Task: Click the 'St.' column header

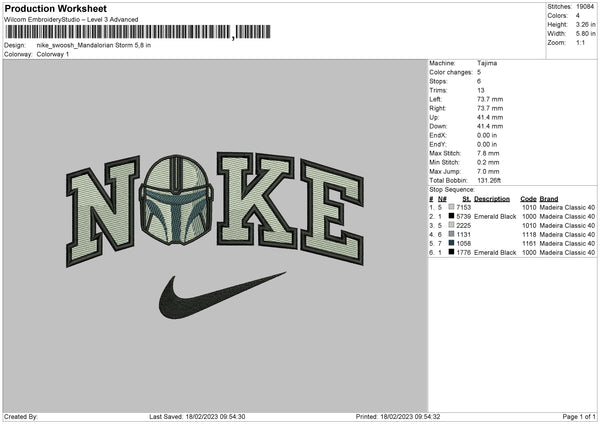Action: (466, 199)
